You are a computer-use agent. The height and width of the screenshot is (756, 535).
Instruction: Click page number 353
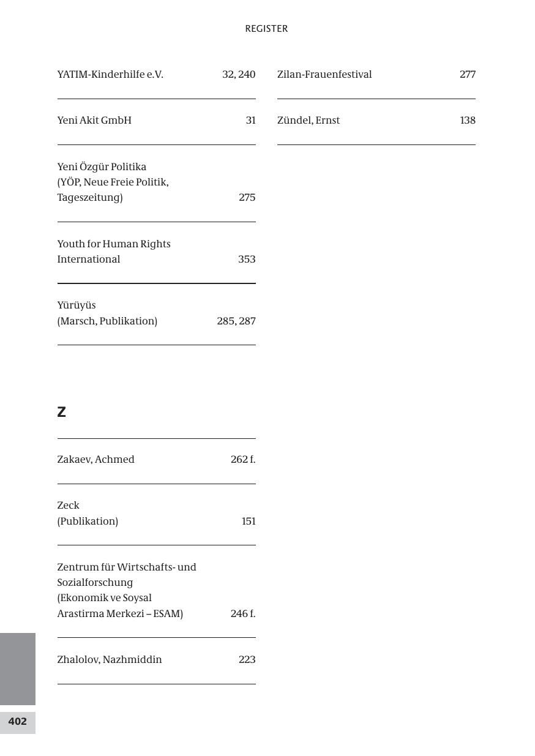coord(247,260)
